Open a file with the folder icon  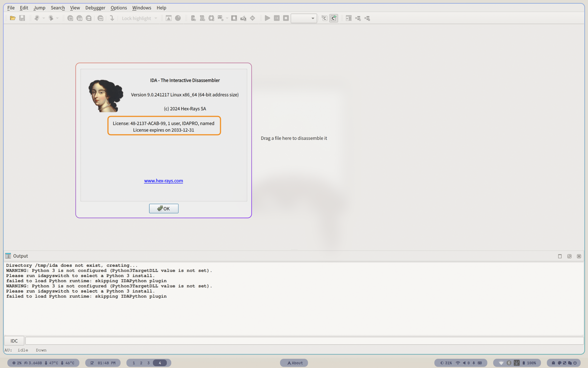(x=13, y=18)
